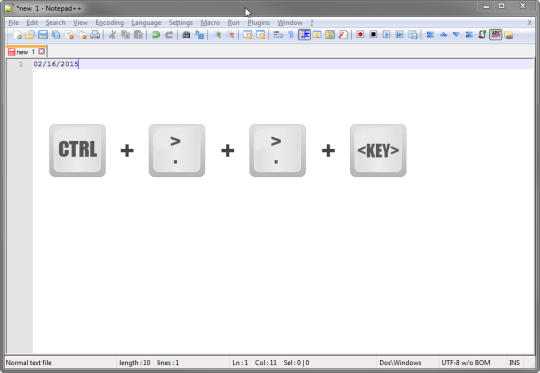
Task: Open the Settings menu
Action: (181, 23)
